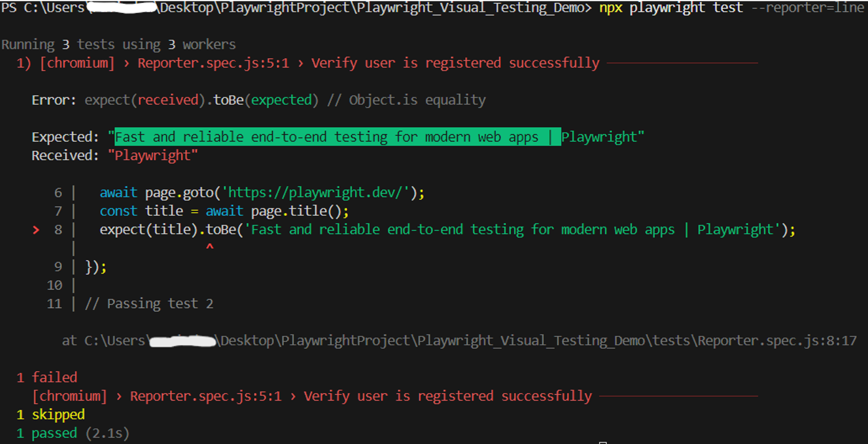This screenshot has width=868, height=444.
Task: Click the '1 passed (2.1s)' summary line
Action: pos(73,433)
